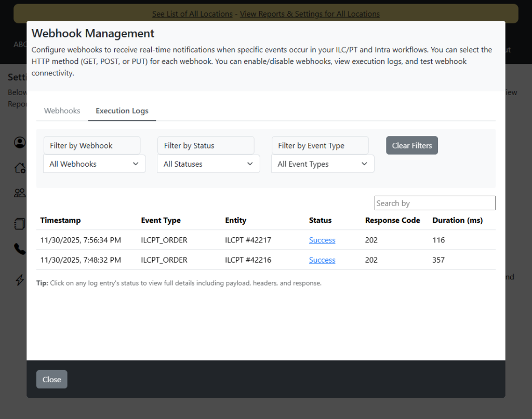
Task: Click the house with gear icon
Action: (x=20, y=168)
